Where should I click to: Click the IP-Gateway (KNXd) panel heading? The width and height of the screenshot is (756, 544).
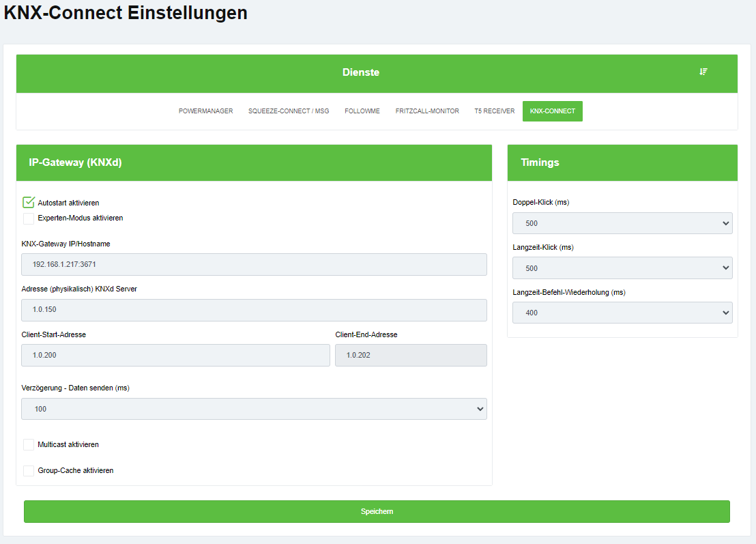coord(75,162)
